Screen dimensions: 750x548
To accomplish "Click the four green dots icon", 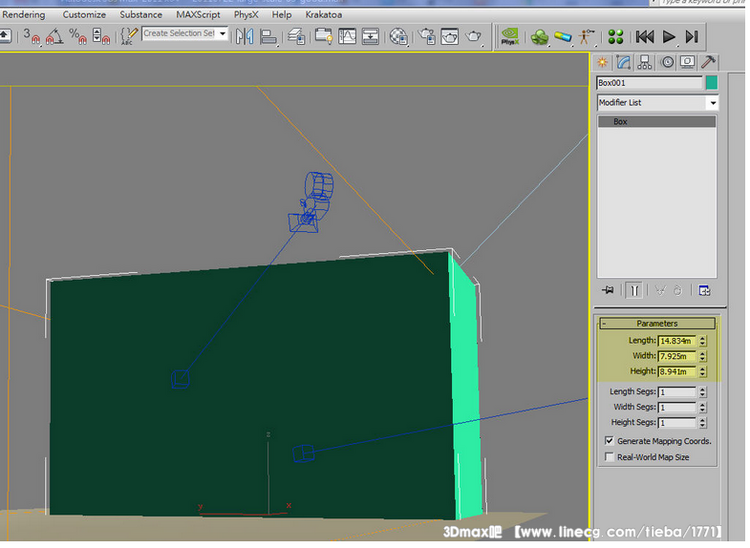I will tap(616, 37).
